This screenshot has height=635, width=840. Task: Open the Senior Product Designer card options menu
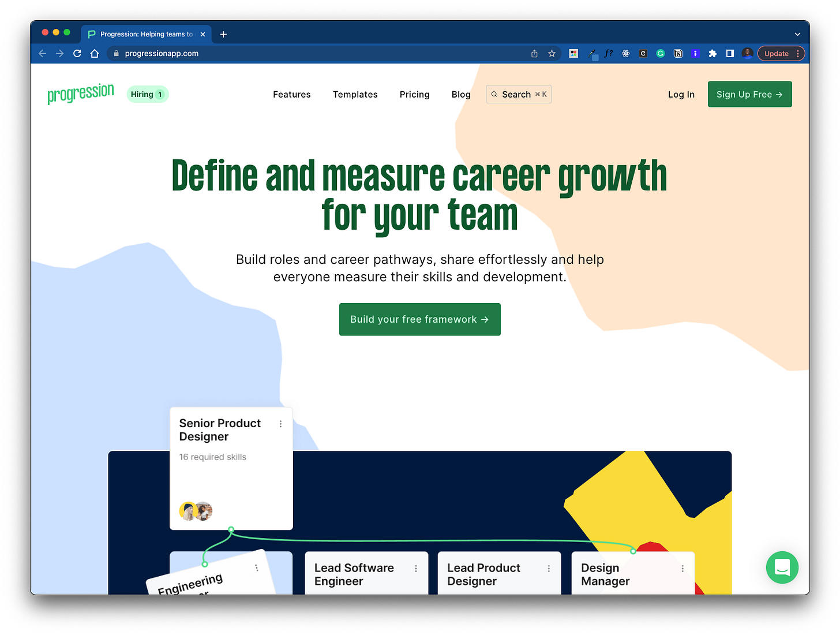pyautogui.click(x=281, y=424)
